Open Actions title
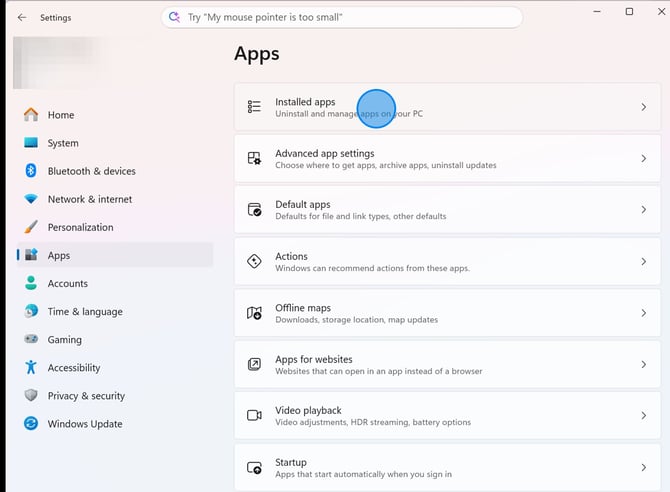Viewport: 670px width, 492px height. point(291,256)
